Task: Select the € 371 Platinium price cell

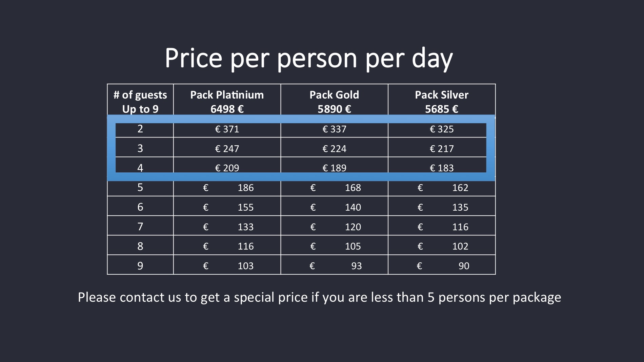Action: point(227,129)
